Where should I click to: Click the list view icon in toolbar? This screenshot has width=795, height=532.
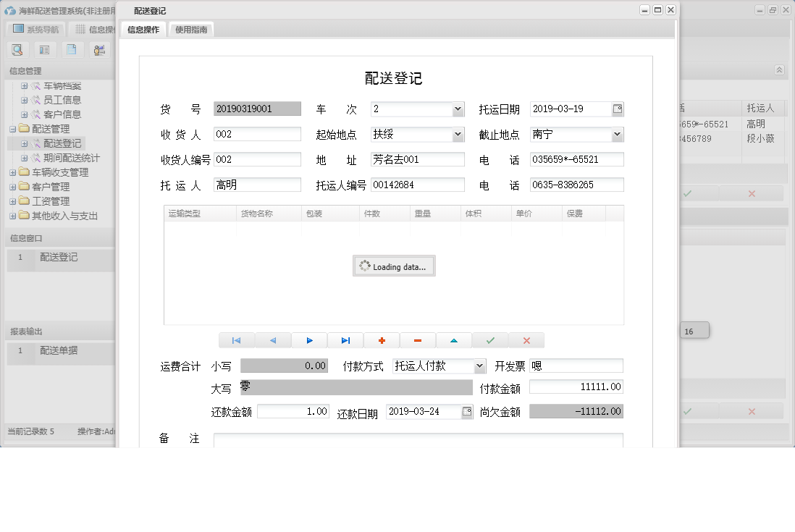[x=43, y=49]
